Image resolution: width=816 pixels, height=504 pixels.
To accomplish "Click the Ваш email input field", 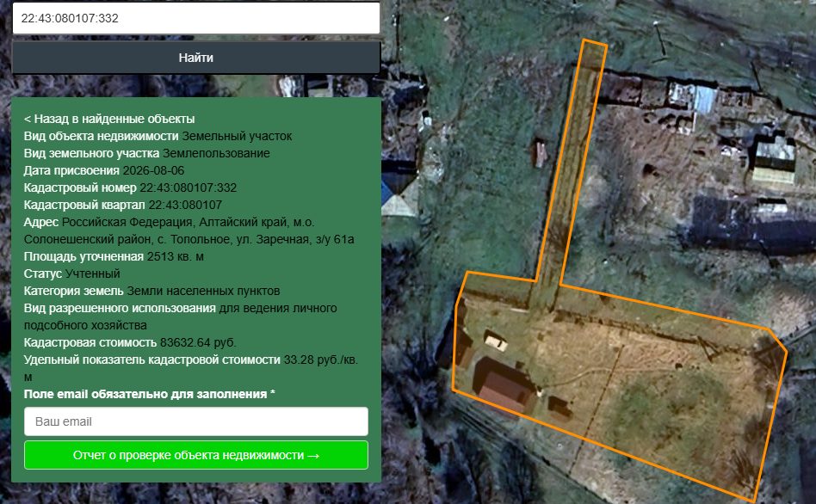I will [196, 421].
